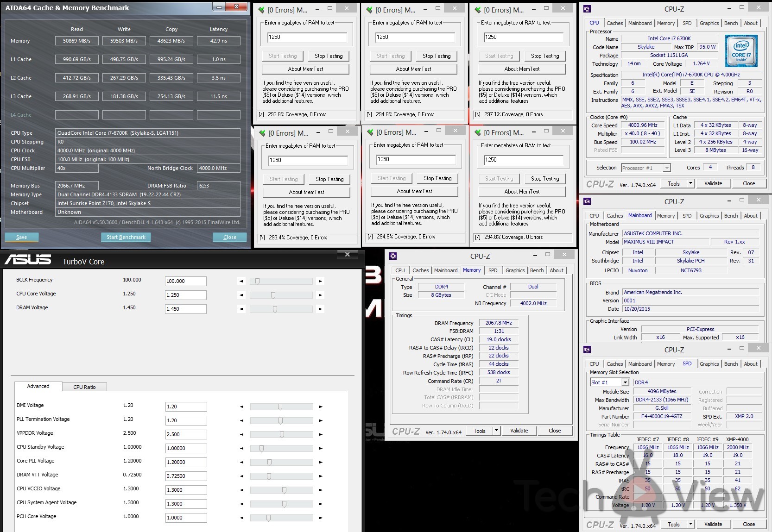Image resolution: width=772 pixels, height=532 pixels.
Task: Click Validate in CPU-Z Memory window
Action: (519, 431)
